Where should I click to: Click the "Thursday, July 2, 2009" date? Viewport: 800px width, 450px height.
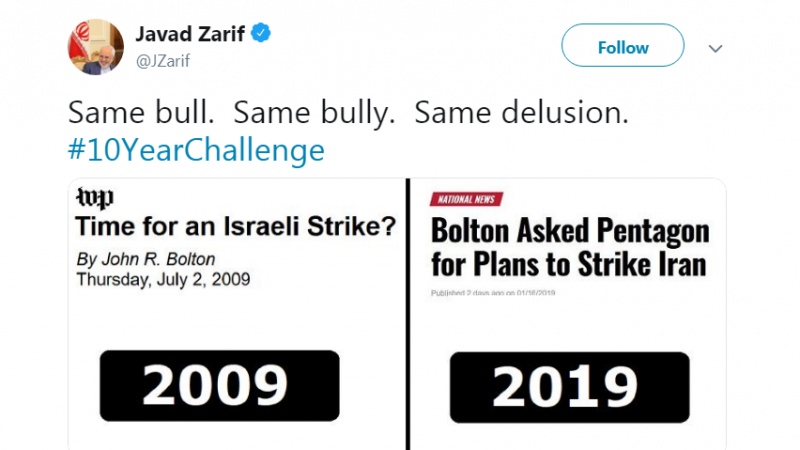pos(163,279)
